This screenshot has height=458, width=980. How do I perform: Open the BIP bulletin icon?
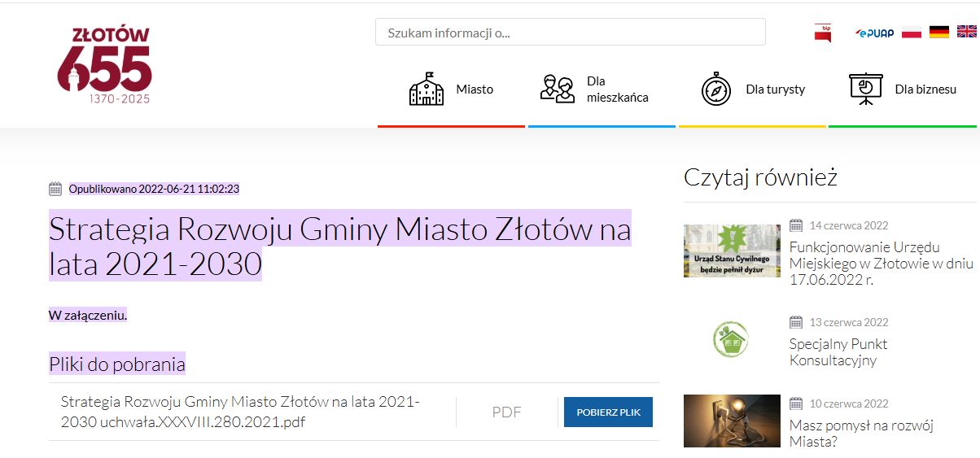[822, 33]
